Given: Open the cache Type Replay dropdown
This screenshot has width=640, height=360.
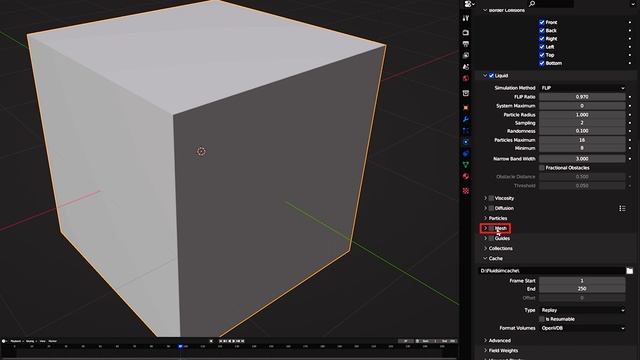Looking at the screenshot, I should point(582,310).
